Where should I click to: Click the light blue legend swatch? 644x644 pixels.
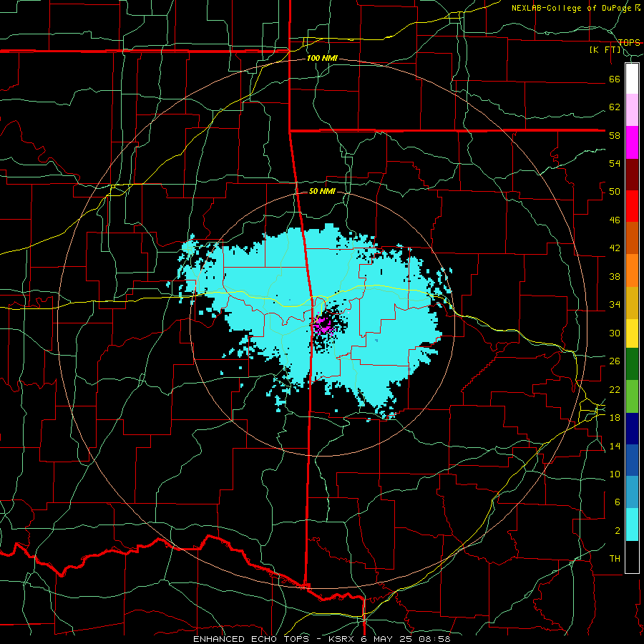(x=632, y=492)
